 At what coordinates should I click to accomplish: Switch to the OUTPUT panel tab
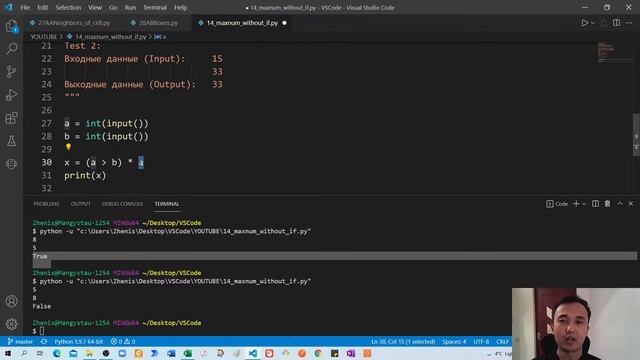click(80, 204)
